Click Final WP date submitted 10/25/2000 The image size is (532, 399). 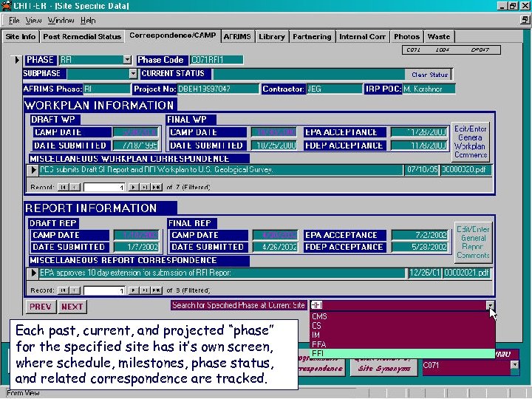[274, 146]
